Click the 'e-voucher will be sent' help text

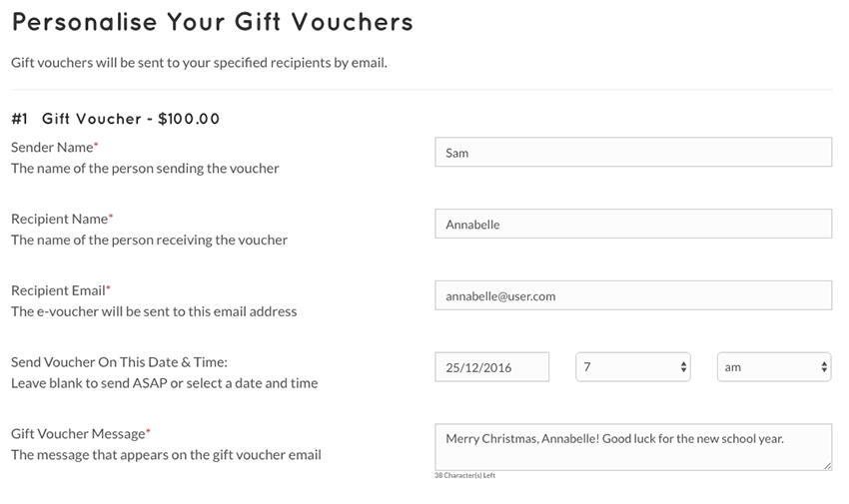(x=154, y=311)
